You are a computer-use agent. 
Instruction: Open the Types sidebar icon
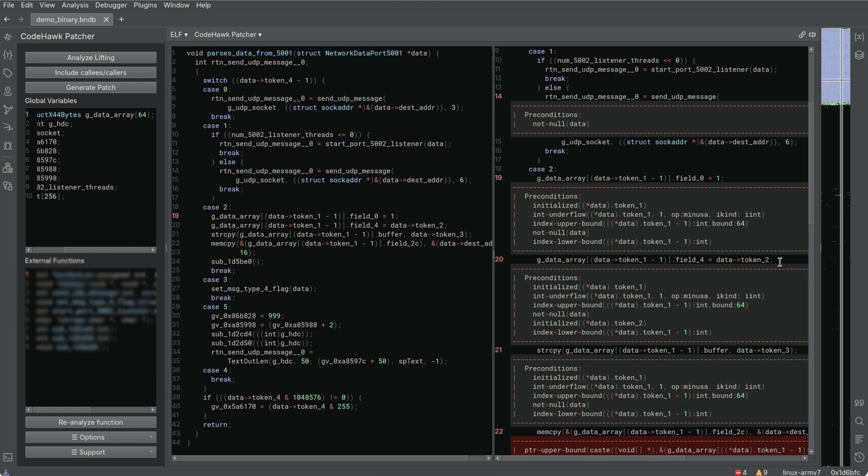pyautogui.click(x=8, y=55)
